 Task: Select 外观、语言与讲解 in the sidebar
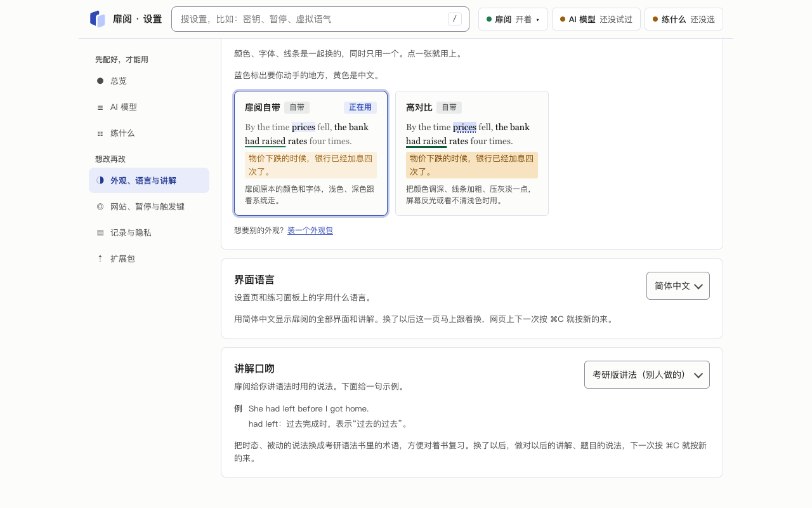149,180
